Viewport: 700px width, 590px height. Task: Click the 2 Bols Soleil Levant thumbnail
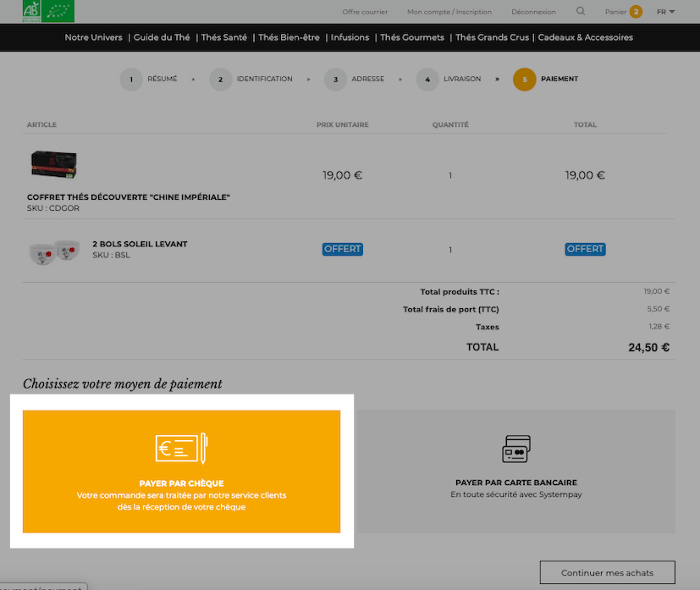click(54, 251)
